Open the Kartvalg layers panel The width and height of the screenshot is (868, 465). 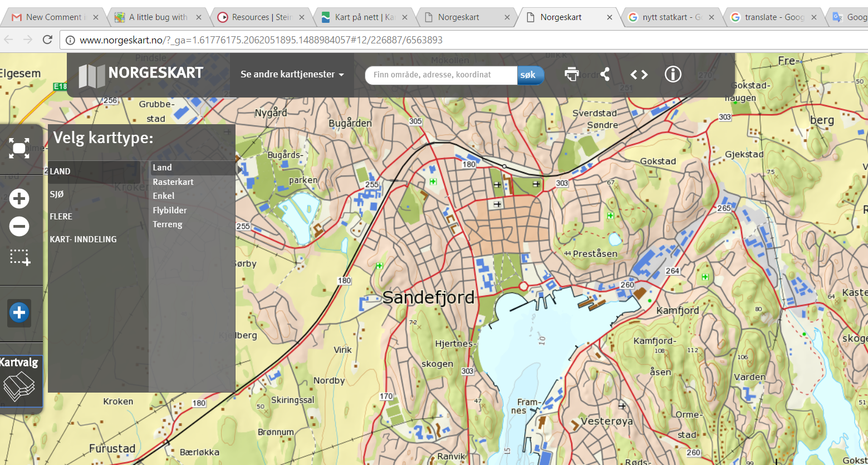pyautogui.click(x=20, y=381)
